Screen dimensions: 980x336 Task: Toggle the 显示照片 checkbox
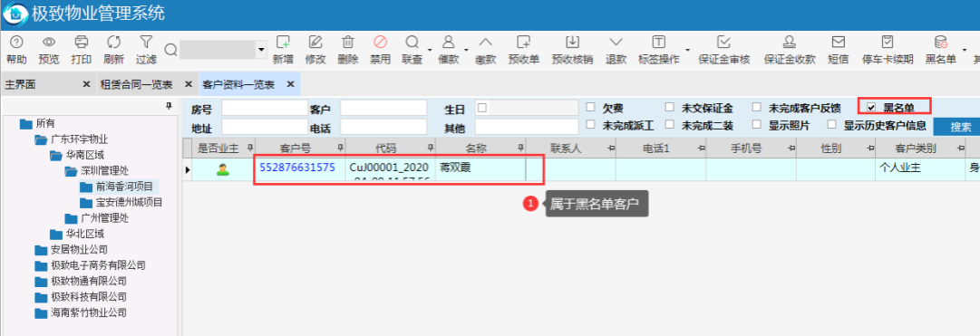(x=757, y=124)
